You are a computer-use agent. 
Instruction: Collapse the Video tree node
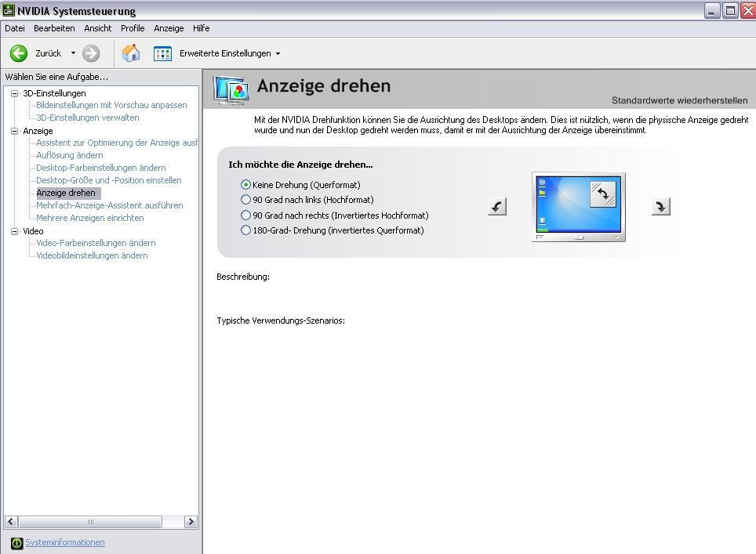pos(14,231)
